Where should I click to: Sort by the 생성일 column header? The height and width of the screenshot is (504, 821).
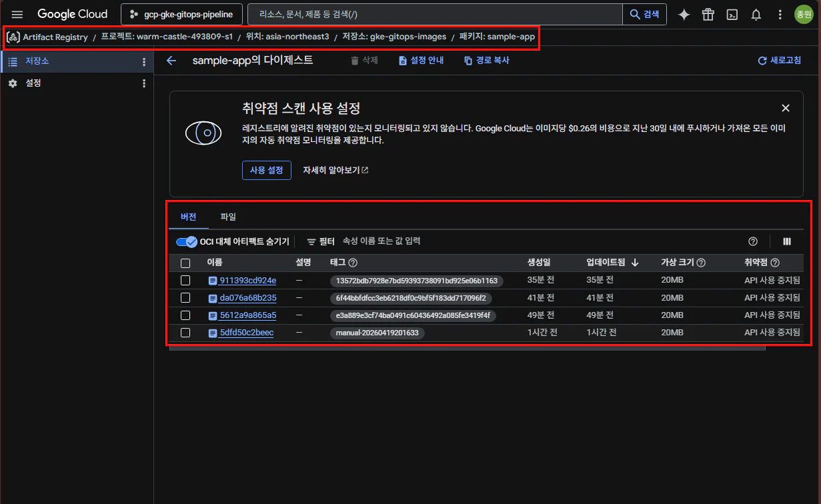538,263
